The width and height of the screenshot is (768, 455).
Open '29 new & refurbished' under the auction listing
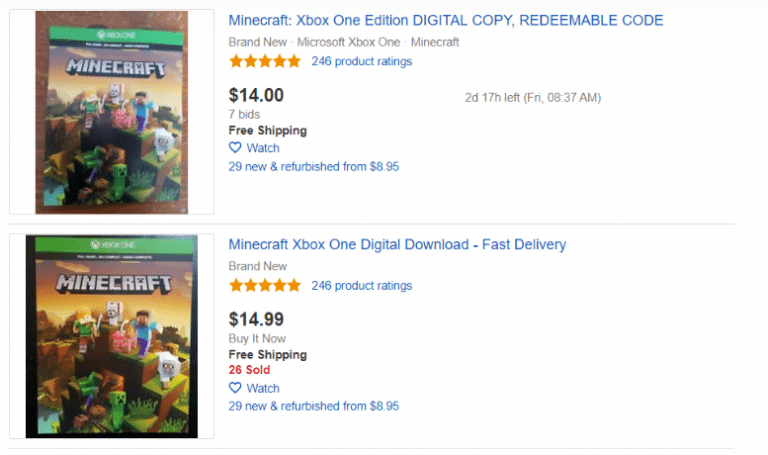click(313, 166)
